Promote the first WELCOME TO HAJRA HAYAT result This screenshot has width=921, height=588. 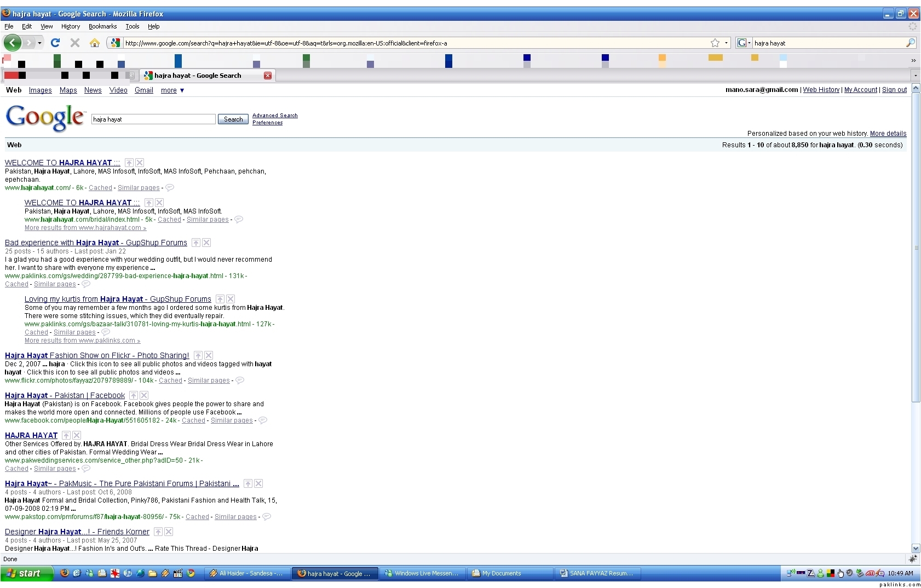pyautogui.click(x=129, y=163)
